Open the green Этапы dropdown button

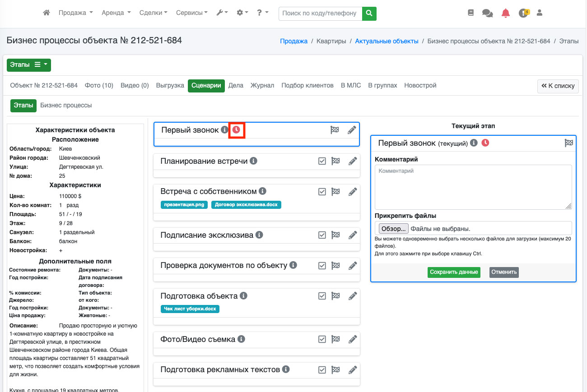tap(29, 65)
